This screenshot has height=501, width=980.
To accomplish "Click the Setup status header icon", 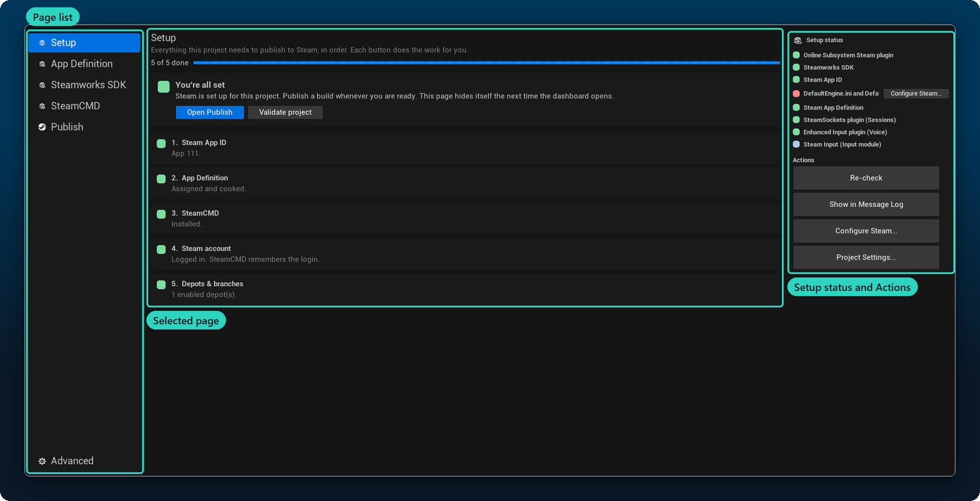I will click(x=797, y=40).
